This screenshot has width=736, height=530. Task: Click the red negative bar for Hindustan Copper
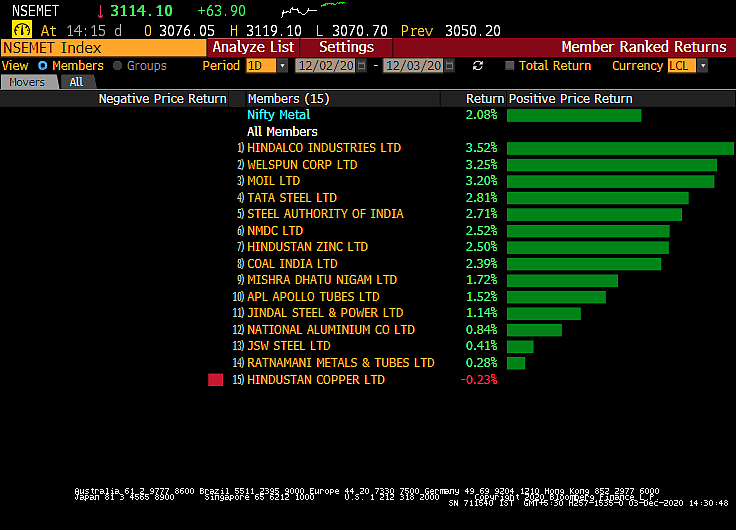click(215, 380)
